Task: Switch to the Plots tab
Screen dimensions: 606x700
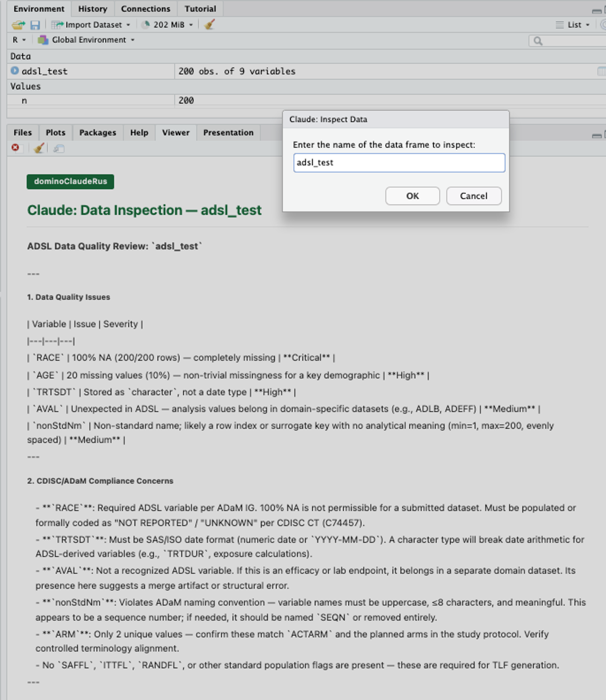Action: click(x=56, y=133)
